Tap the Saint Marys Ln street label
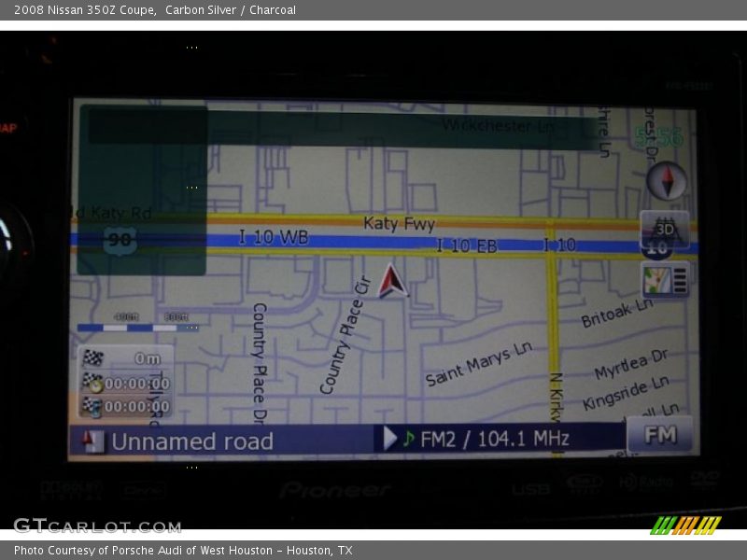 click(x=478, y=364)
